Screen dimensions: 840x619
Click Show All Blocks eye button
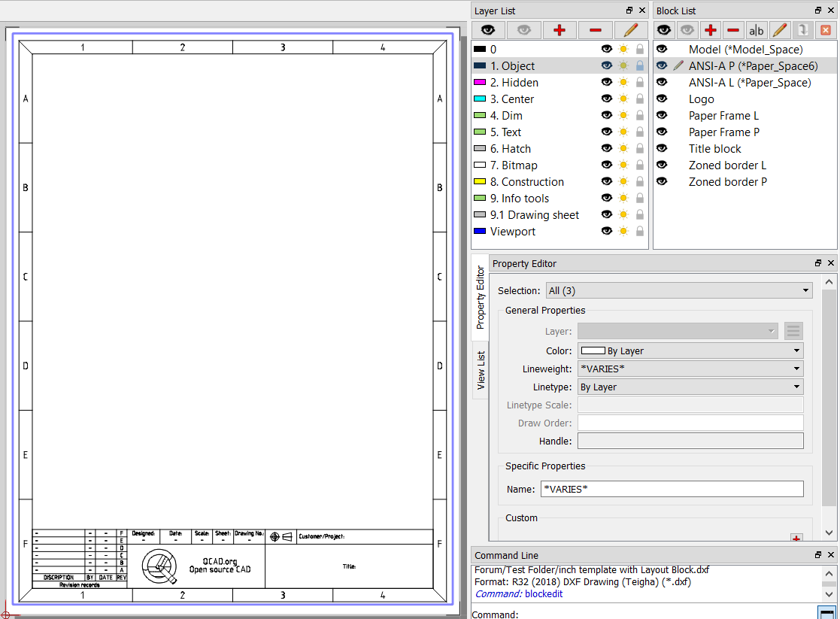click(664, 30)
